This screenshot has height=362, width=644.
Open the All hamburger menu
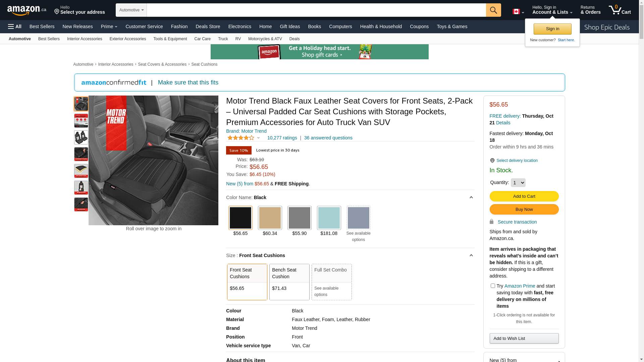coord(15,26)
